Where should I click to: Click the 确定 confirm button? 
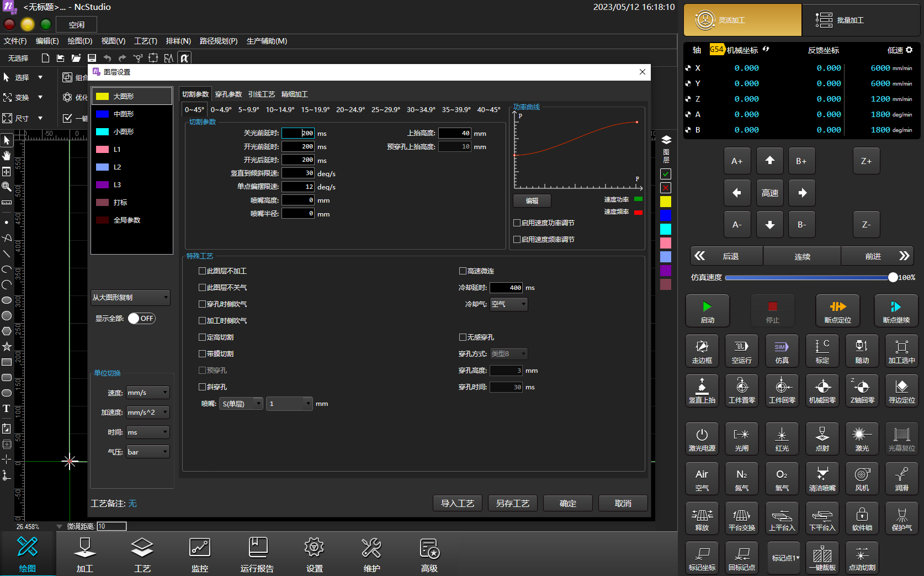click(x=567, y=504)
